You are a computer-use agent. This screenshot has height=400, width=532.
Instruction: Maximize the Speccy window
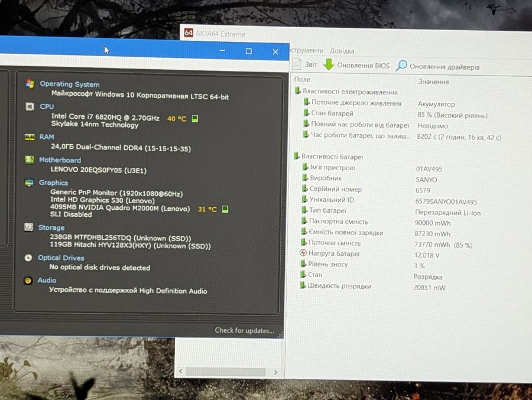[249, 51]
